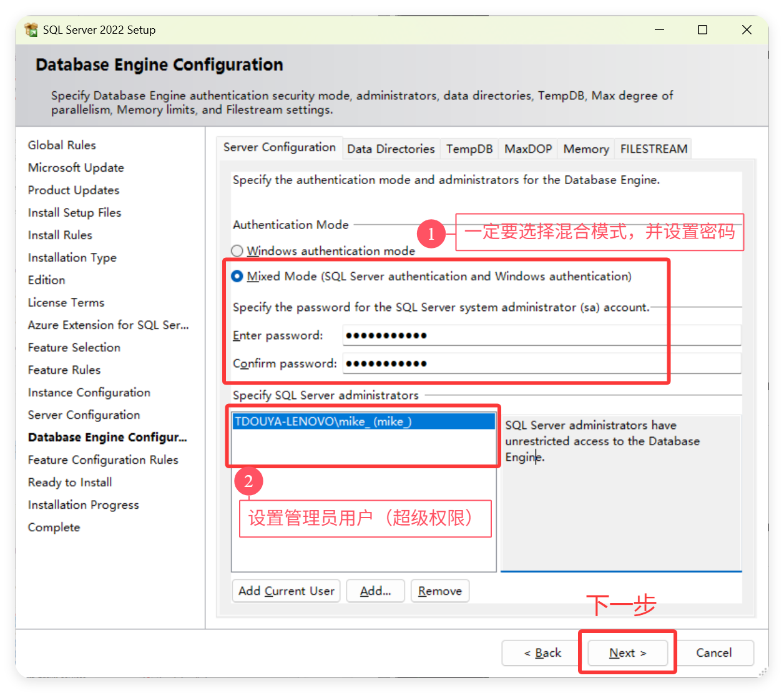Click Global Rules step in sidebar
The height and width of the screenshot is (693, 784).
coord(62,145)
